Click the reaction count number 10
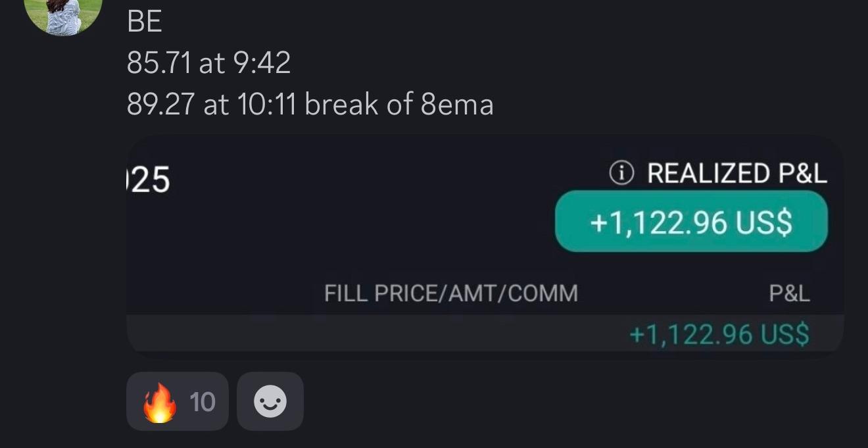Screen dimensions: 868x448 (204, 401)
